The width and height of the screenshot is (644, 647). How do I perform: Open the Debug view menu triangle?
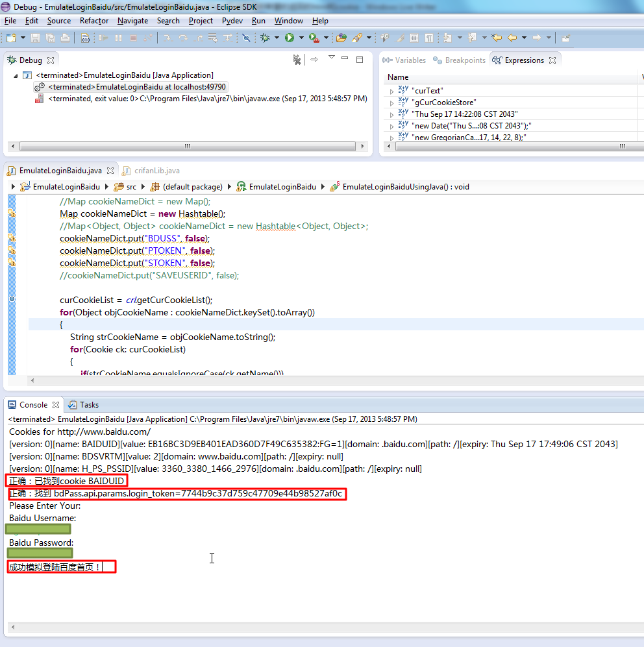coord(331,58)
